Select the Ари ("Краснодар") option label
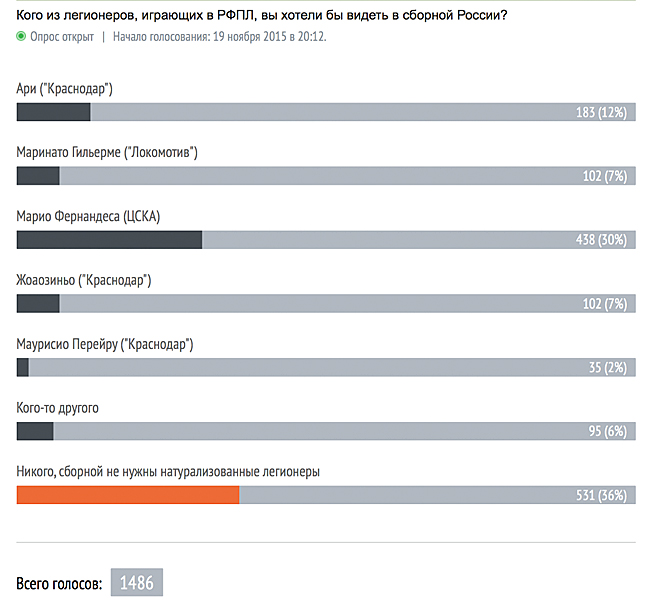The width and height of the screenshot is (660, 606). point(64,89)
